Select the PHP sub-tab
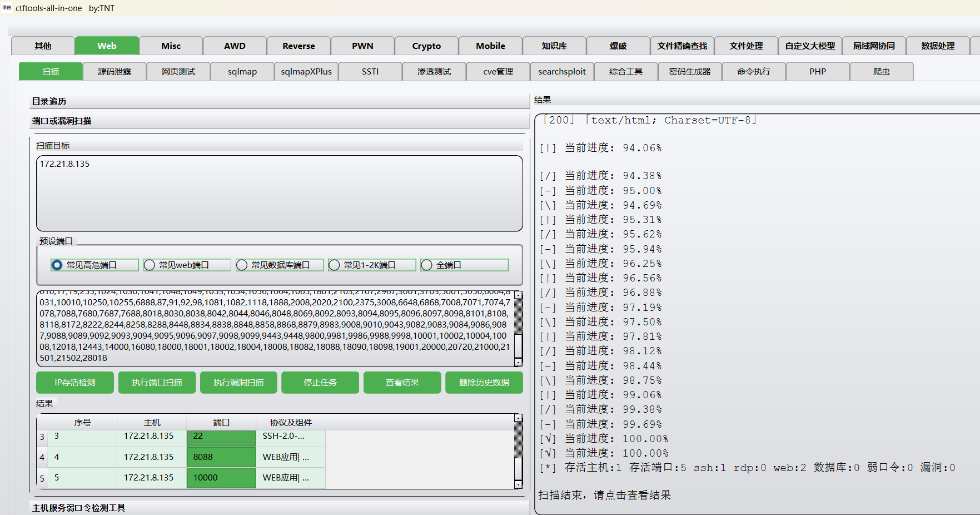 click(818, 71)
